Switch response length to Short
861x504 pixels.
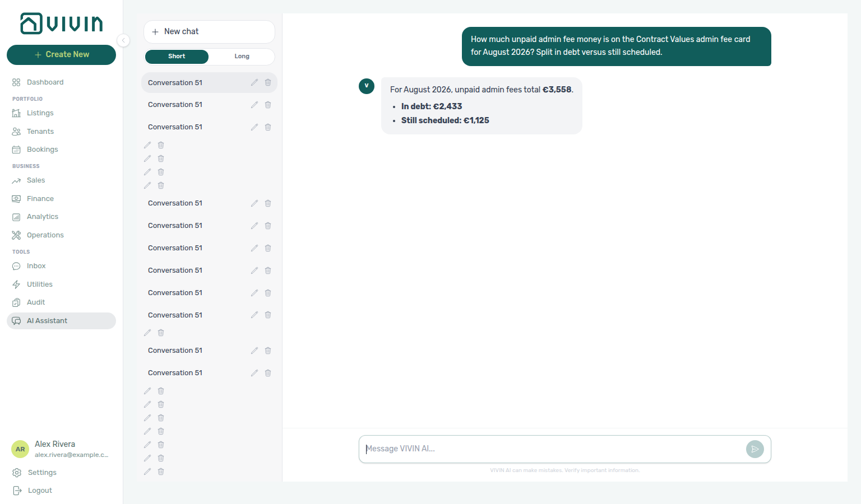pos(177,57)
